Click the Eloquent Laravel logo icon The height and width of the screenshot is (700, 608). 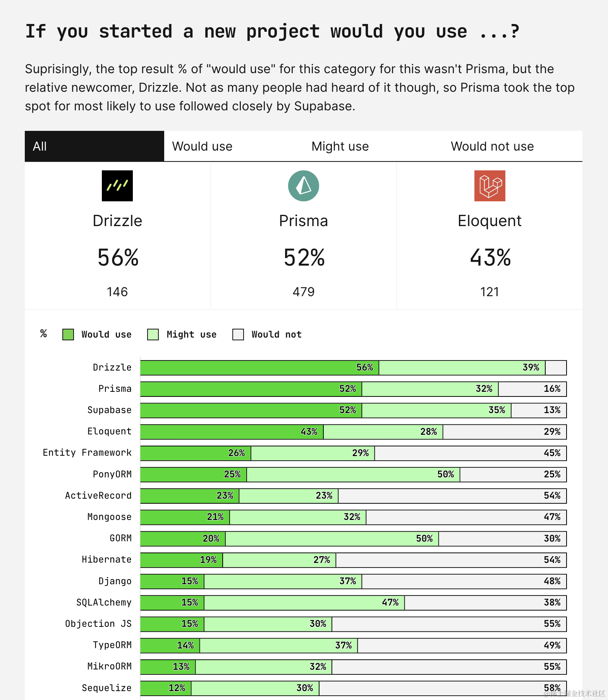click(489, 186)
